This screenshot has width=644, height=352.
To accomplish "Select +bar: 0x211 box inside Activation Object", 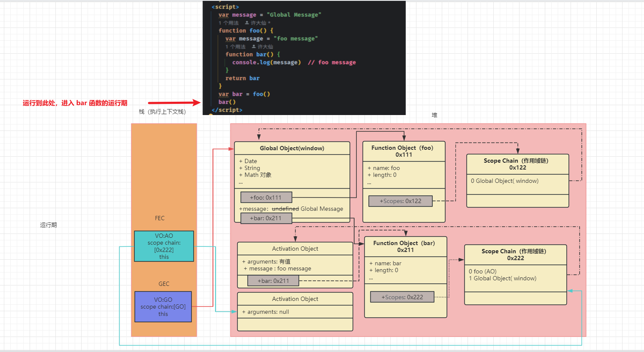I will tap(273, 281).
